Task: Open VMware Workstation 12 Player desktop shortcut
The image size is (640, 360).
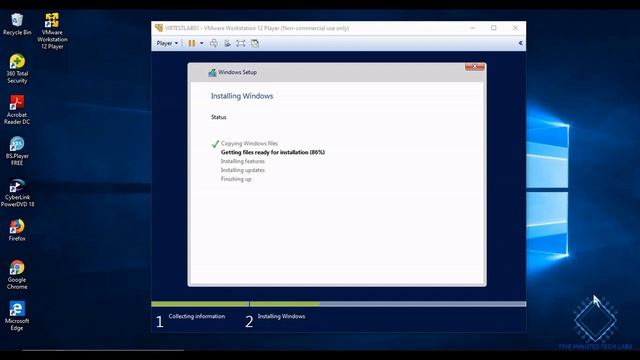Action: click(52, 31)
